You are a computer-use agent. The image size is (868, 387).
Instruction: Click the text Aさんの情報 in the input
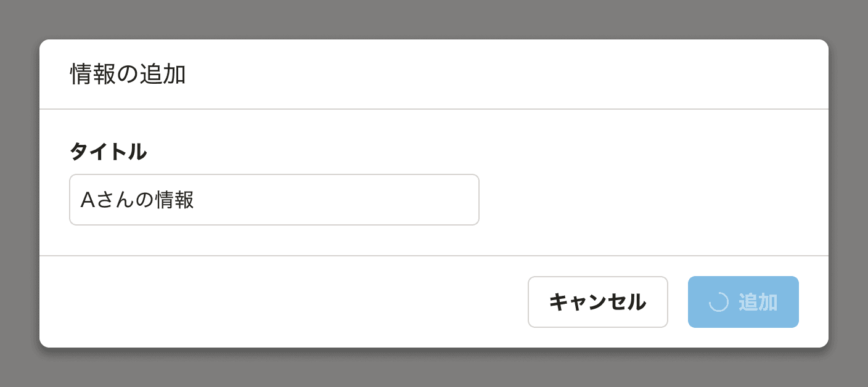(136, 199)
